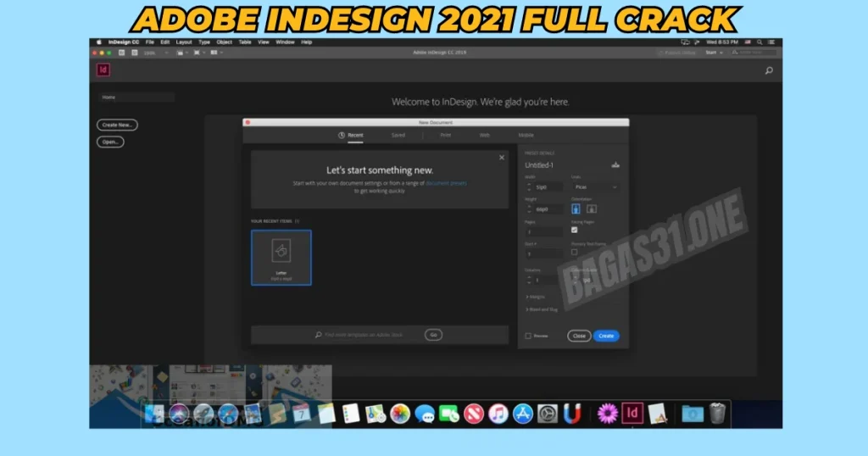Open FaceTime icon in the dock
This screenshot has height=456, width=868.
point(449,414)
